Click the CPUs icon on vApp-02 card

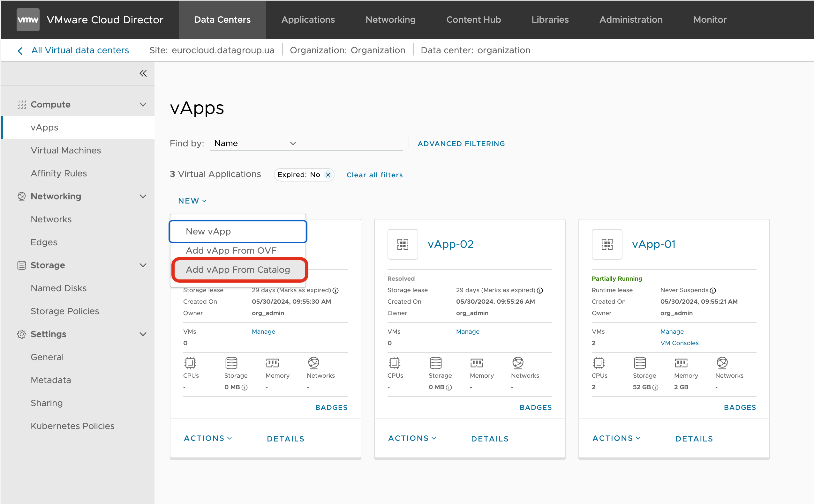[395, 363]
